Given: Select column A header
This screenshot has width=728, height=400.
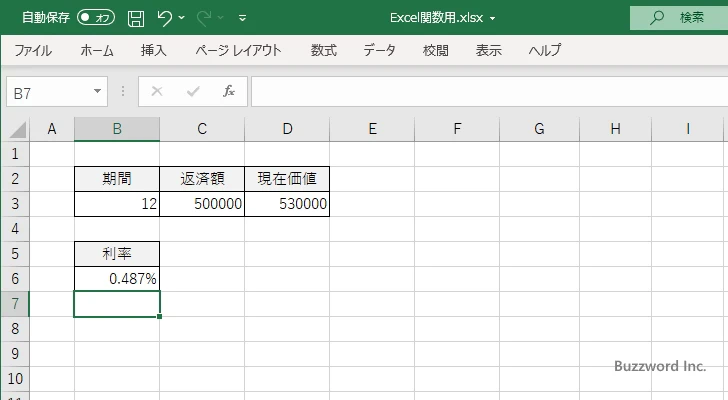Looking at the screenshot, I should [x=52, y=129].
